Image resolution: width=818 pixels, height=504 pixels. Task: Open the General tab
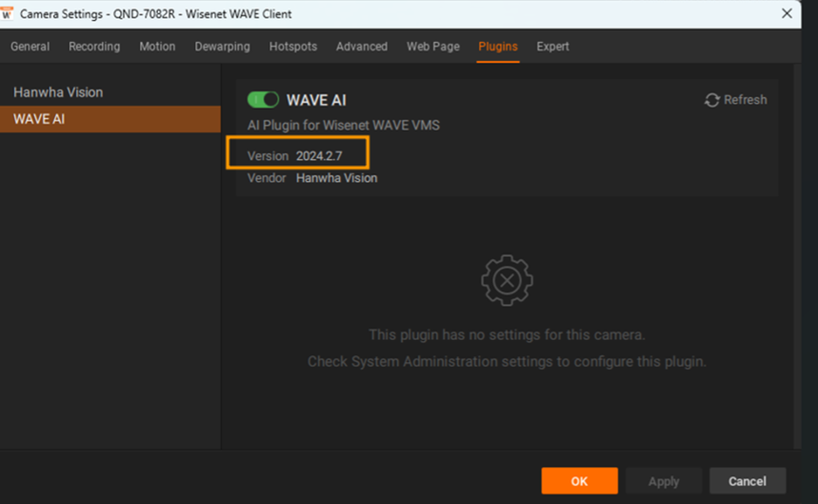[29, 46]
